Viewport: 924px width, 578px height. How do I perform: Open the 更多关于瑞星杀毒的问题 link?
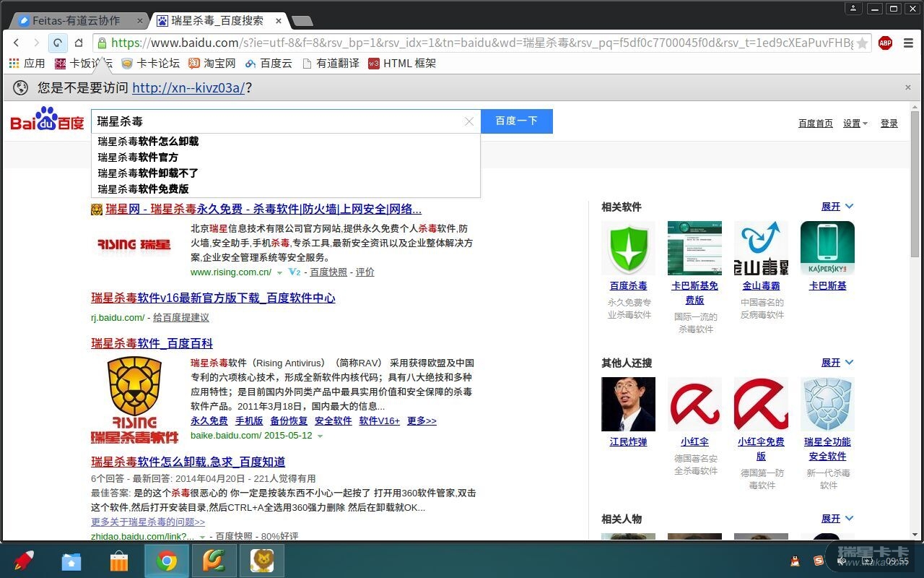point(148,522)
